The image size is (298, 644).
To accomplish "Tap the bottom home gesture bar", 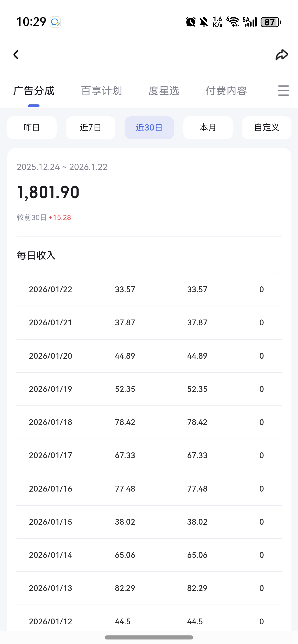I will [x=149, y=637].
